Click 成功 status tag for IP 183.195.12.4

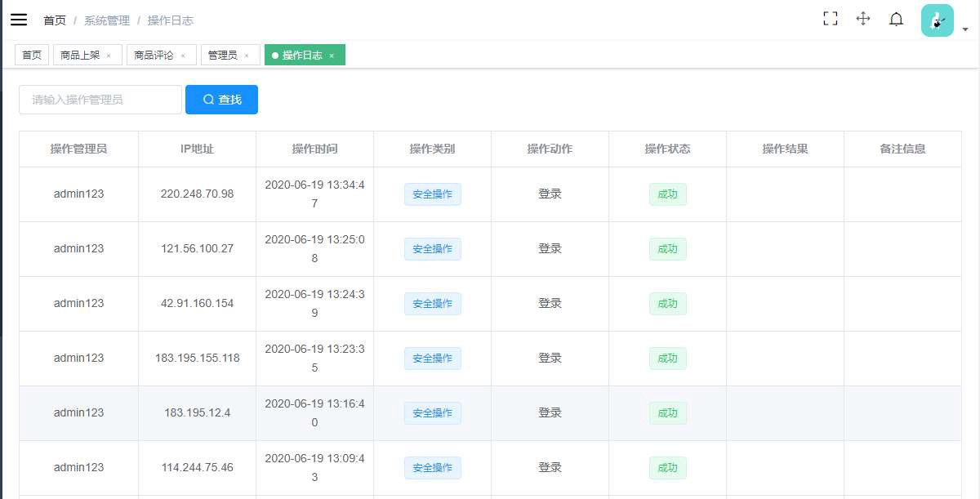667,413
